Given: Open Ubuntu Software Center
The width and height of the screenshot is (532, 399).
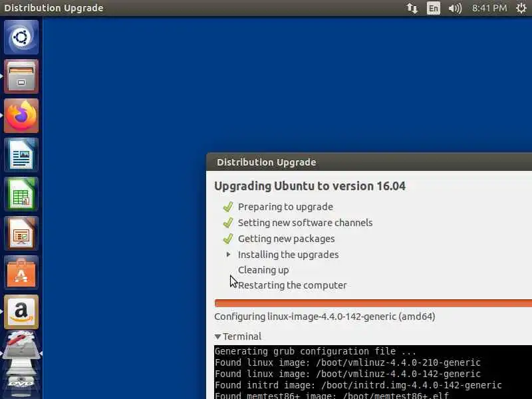Looking at the screenshot, I should coord(21,273).
